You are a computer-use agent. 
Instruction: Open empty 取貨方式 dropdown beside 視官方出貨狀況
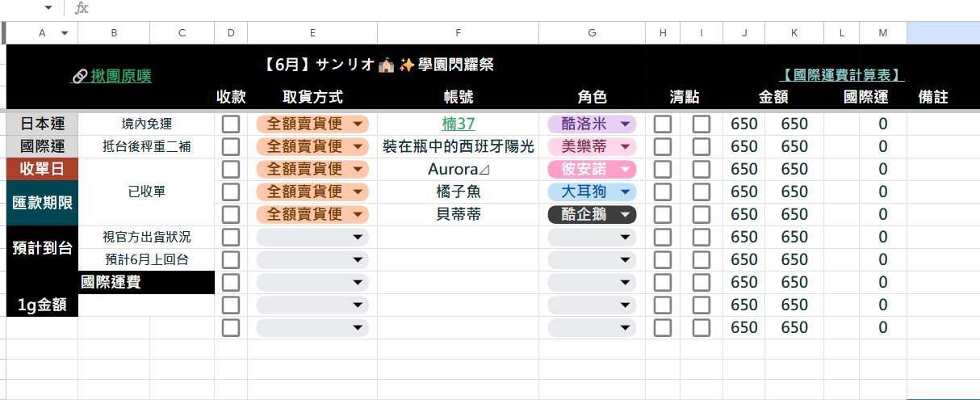click(312, 237)
